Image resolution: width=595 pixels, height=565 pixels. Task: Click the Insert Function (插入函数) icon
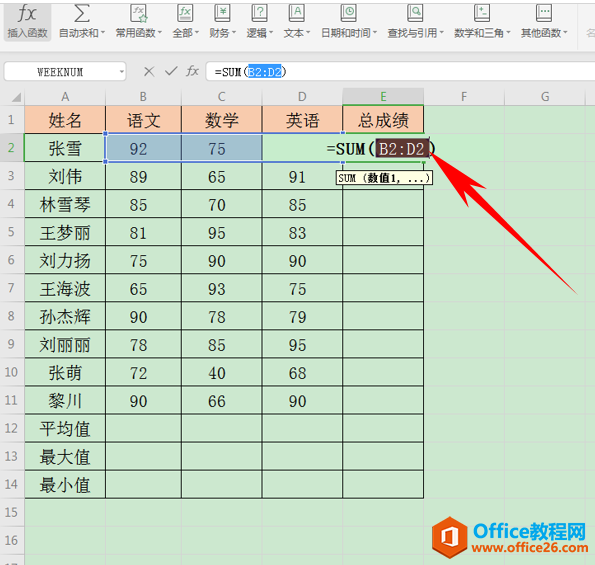pyautogui.click(x=27, y=14)
